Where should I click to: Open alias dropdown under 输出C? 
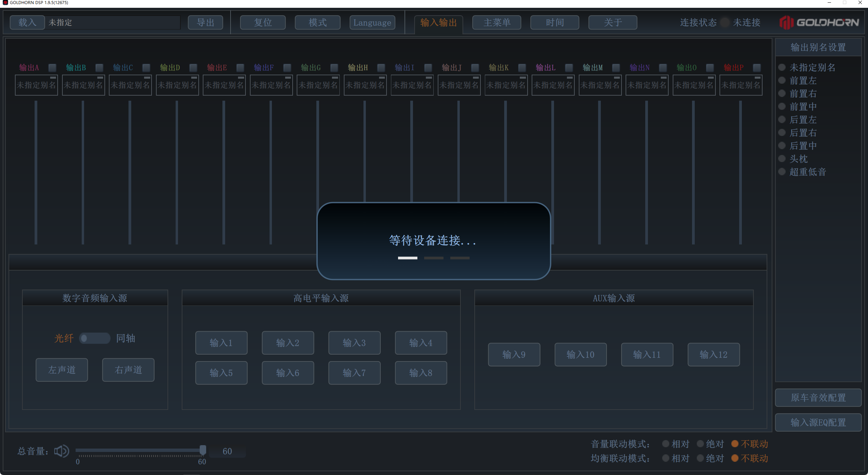(x=130, y=85)
